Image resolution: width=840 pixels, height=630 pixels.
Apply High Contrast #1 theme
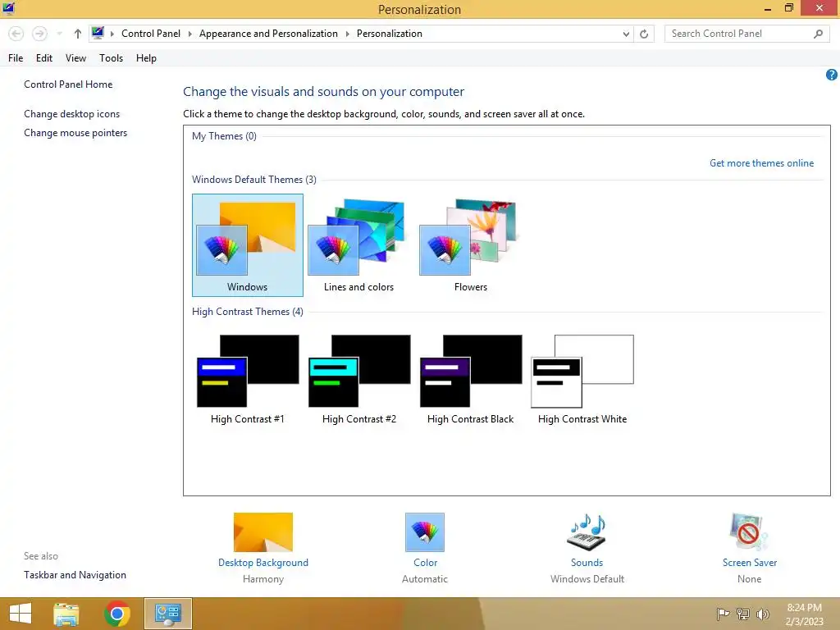[248, 379]
